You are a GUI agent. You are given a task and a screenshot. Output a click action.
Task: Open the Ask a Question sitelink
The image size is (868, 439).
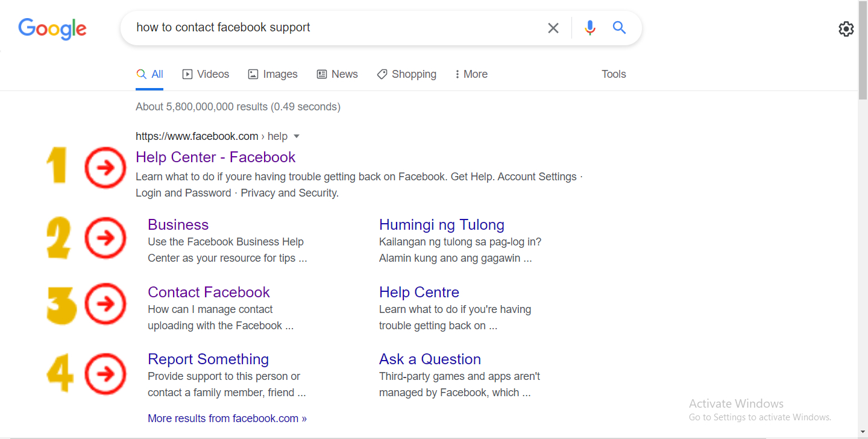click(430, 359)
